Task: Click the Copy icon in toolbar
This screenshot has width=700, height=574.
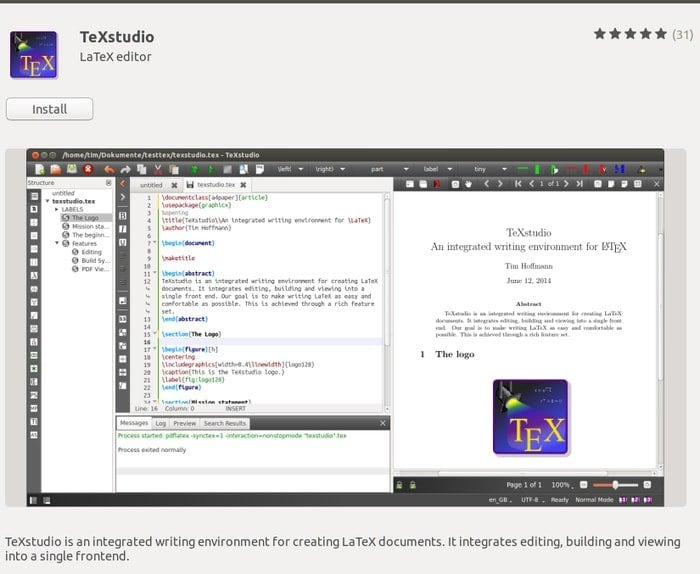Action: [x=142, y=169]
